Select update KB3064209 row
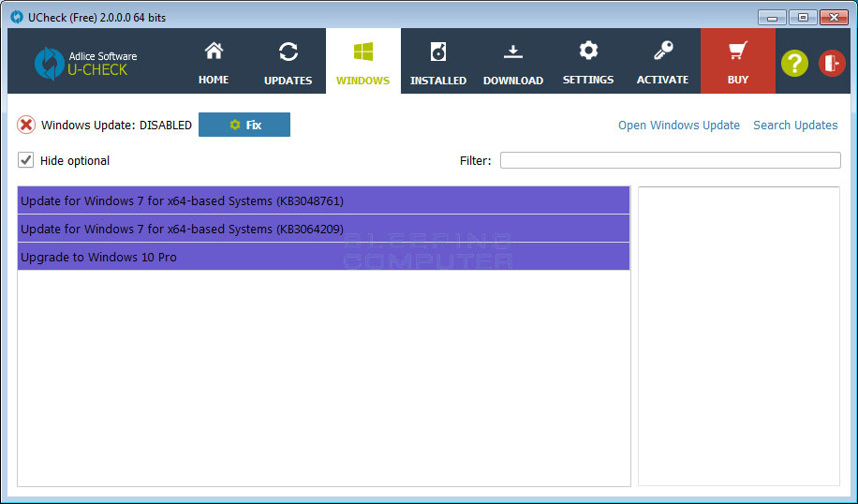Viewport: 858px width, 504px height. [323, 229]
